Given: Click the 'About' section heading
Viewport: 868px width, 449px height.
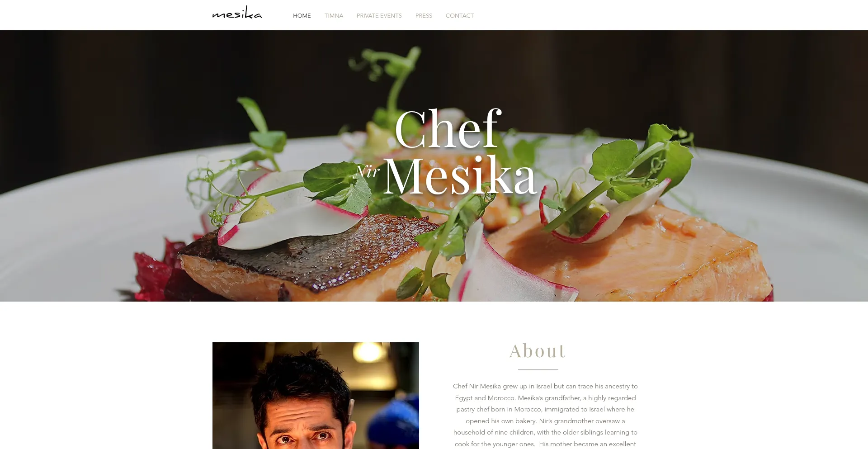Looking at the screenshot, I should [538, 351].
